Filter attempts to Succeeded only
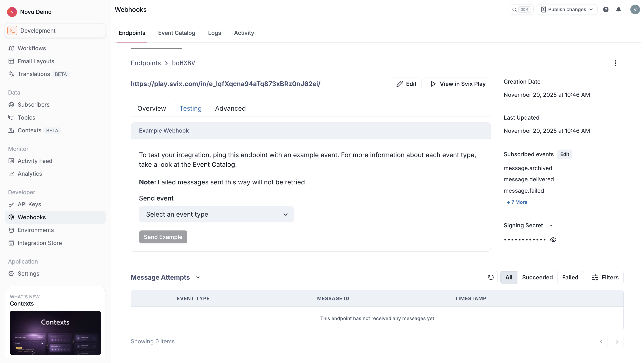Image resolution: width=644 pixels, height=363 pixels. [538, 277]
